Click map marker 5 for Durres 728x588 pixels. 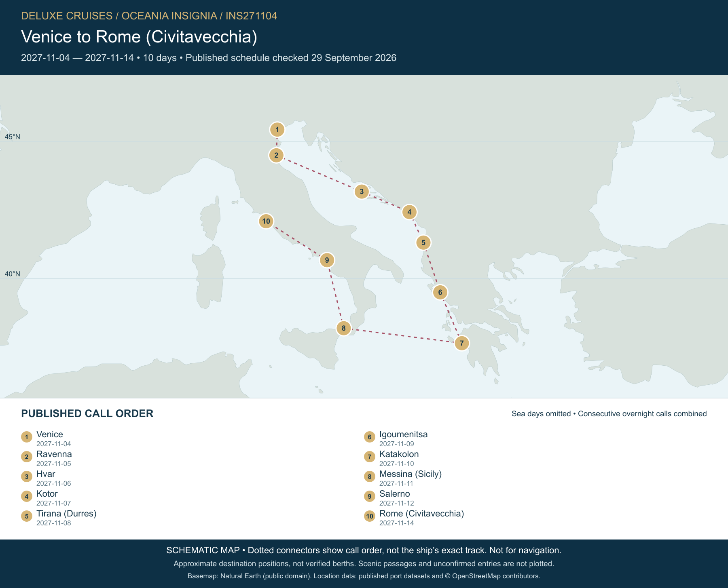(423, 242)
